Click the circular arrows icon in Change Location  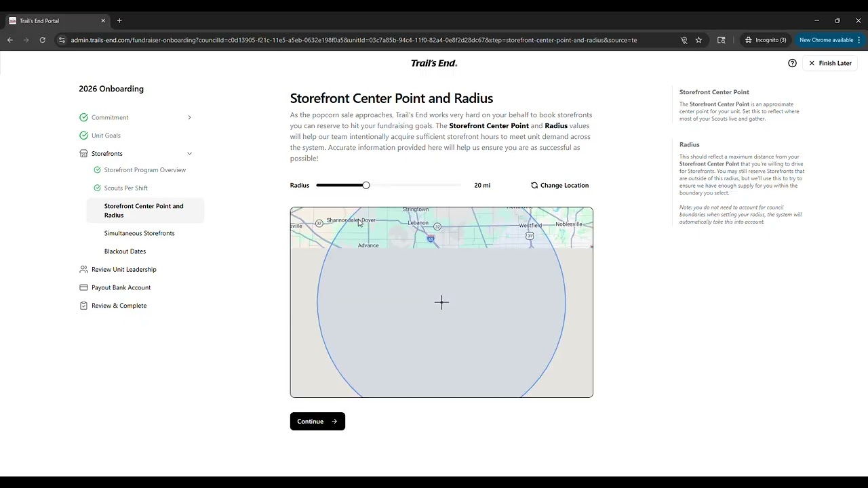click(534, 185)
